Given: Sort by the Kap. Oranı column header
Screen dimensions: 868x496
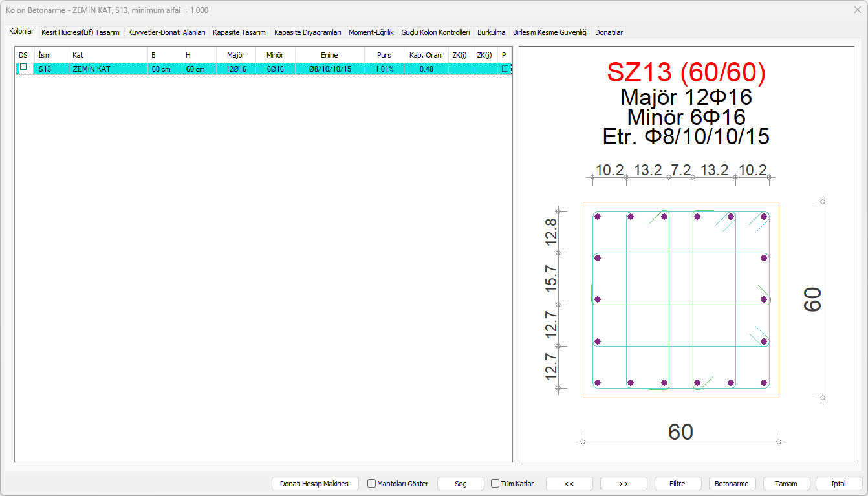Looking at the screenshot, I should click(426, 55).
